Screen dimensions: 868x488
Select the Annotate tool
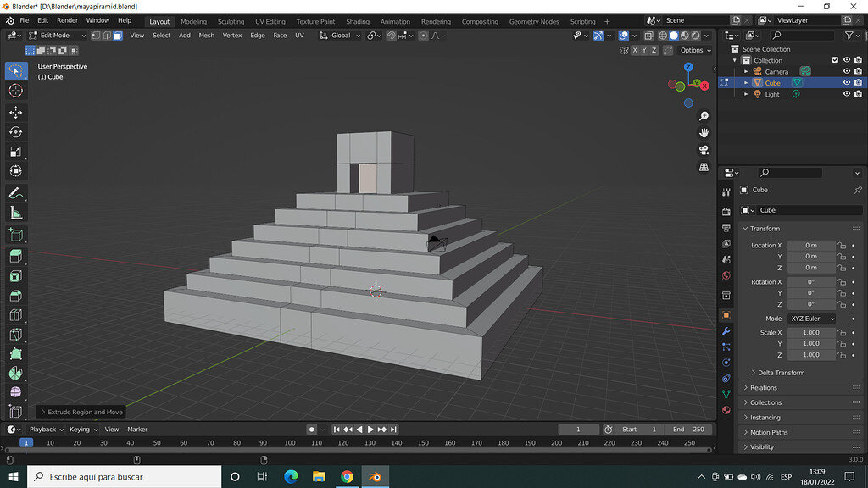click(x=16, y=193)
